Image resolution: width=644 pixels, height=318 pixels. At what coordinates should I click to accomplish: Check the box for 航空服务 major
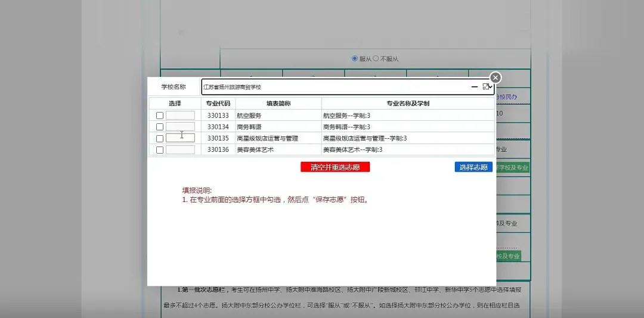click(160, 116)
